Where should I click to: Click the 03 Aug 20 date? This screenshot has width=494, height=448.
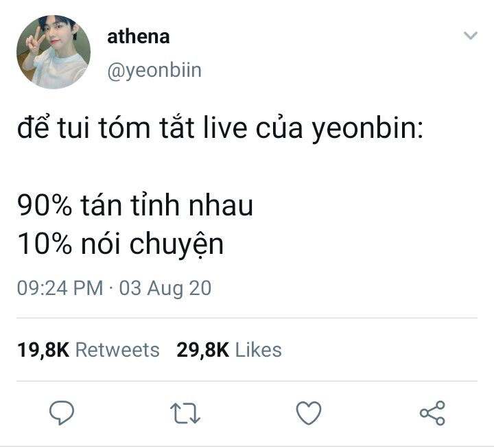click(165, 288)
